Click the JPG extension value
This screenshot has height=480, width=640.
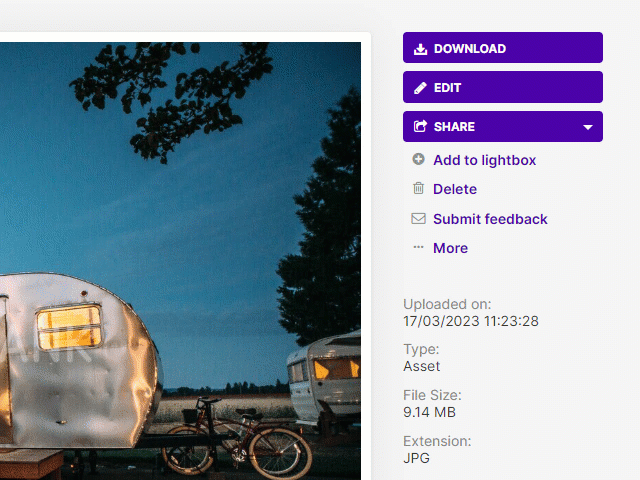416,458
